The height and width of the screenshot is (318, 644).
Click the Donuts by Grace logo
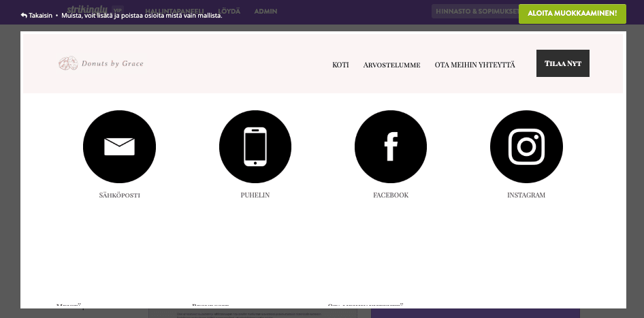(x=101, y=63)
